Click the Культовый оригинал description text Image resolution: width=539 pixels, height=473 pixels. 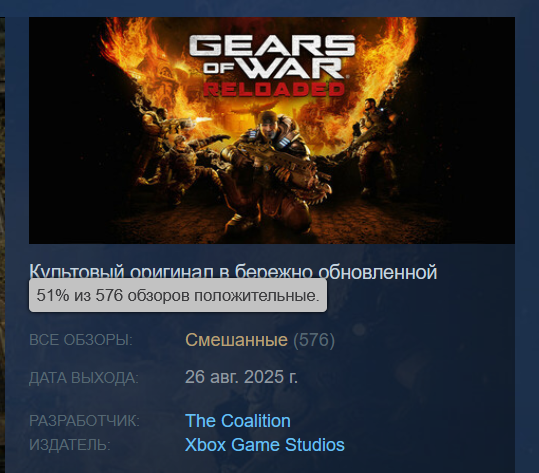pos(233,272)
